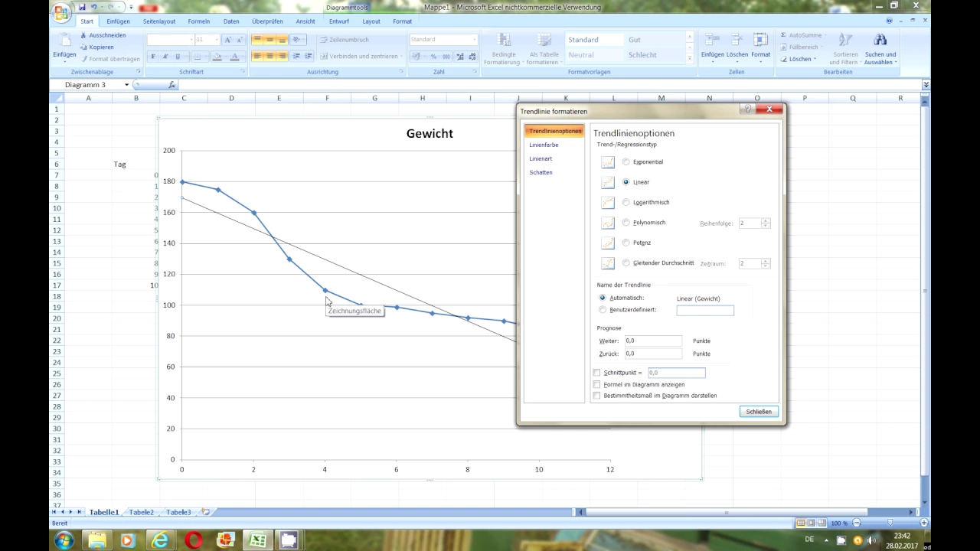
Task: Click the zoom in plus button
Action: tap(926, 523)
